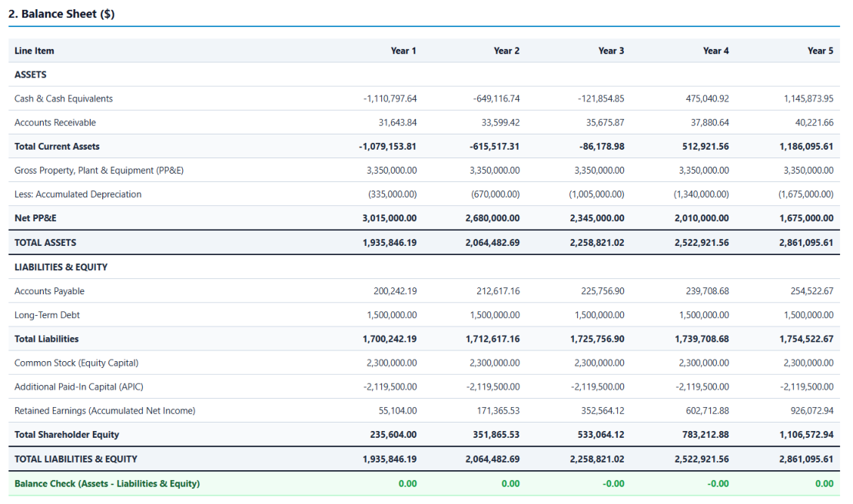Click Accounts Receivable value 35,675.87

click(x=605, y=122)
